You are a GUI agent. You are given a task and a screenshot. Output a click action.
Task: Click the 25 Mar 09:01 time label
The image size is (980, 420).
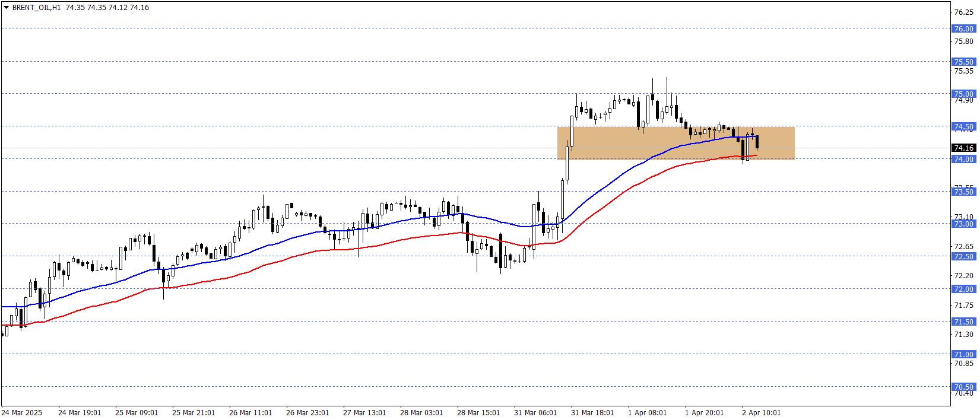137,412
